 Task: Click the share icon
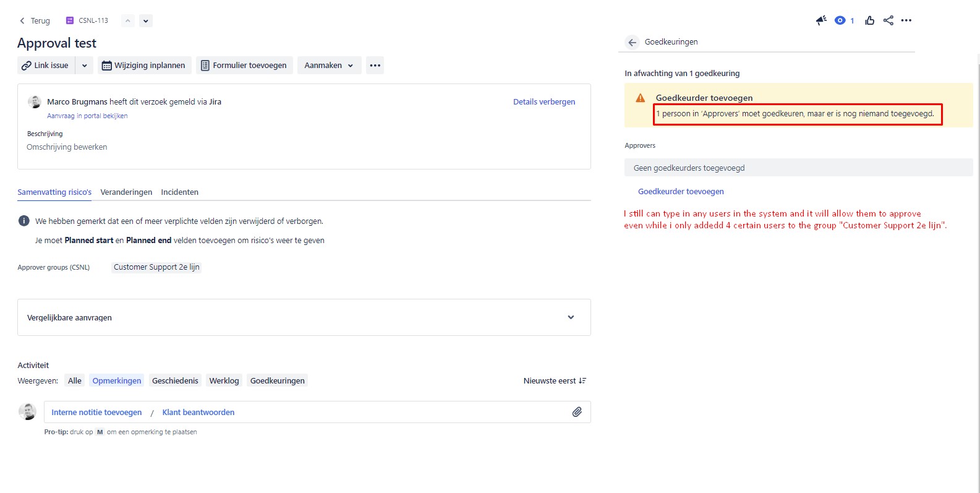pos(888,20)
